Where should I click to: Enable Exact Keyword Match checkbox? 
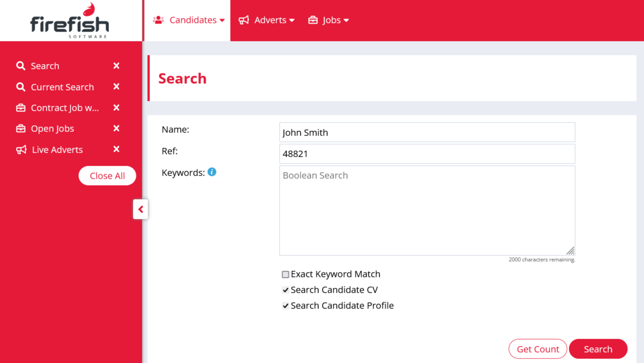286,274
